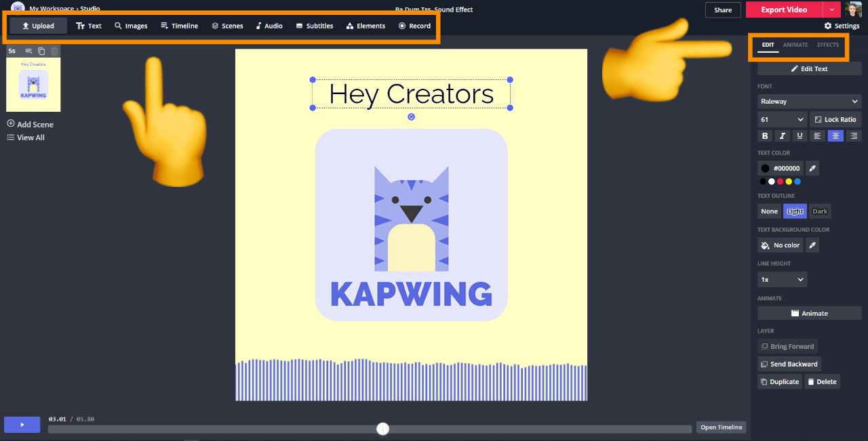Viewport: 868px width, 441px height.
Task: Click the Share button
Action: pyautogui.click(x=723, y=9)
